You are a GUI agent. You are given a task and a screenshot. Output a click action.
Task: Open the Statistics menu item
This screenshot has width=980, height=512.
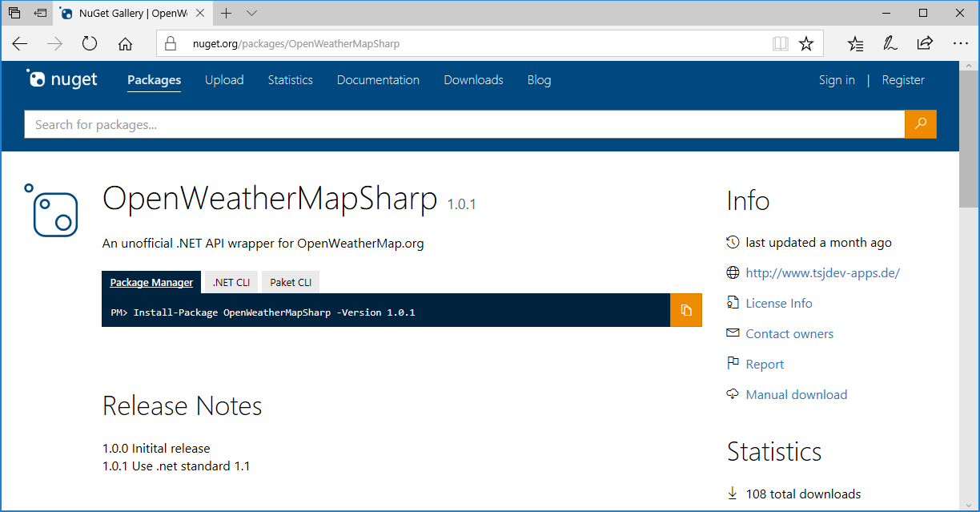[290, 80]
